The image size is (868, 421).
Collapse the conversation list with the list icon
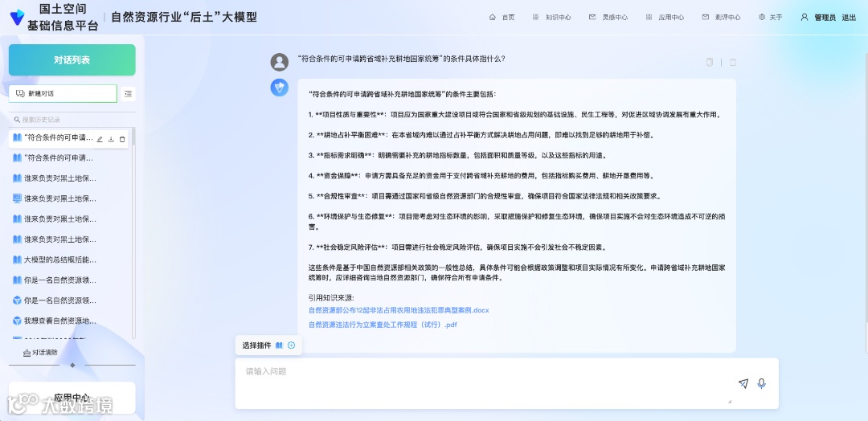[x=129, y=94]
